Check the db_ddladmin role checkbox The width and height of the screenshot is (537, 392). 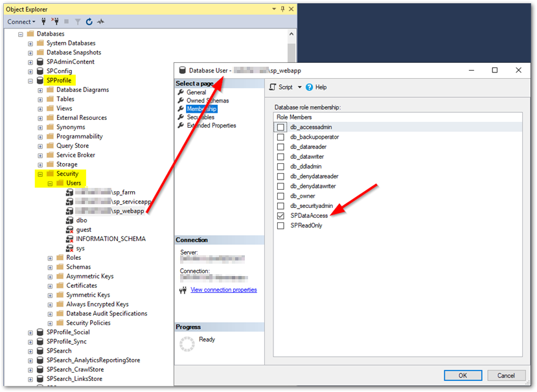(x=281, y=167)
